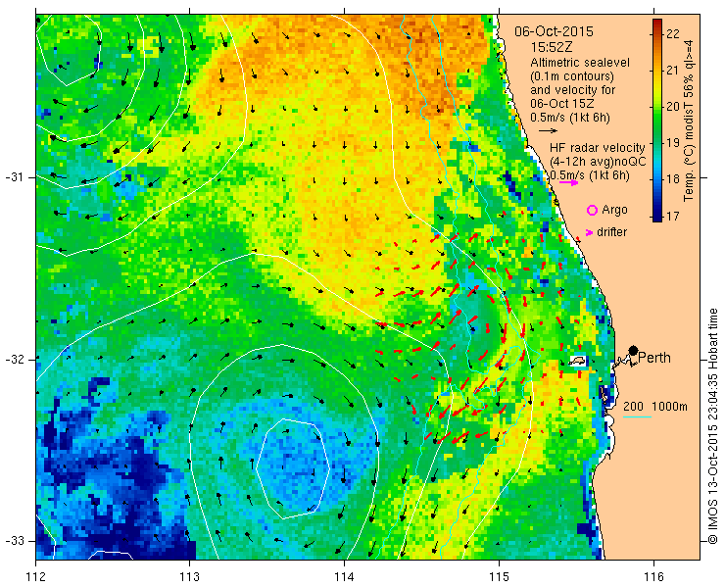This screenshot has width=725, height=588.
Task: Click the IMOS copyright timestamp text
Action: (x=712, y=425)
